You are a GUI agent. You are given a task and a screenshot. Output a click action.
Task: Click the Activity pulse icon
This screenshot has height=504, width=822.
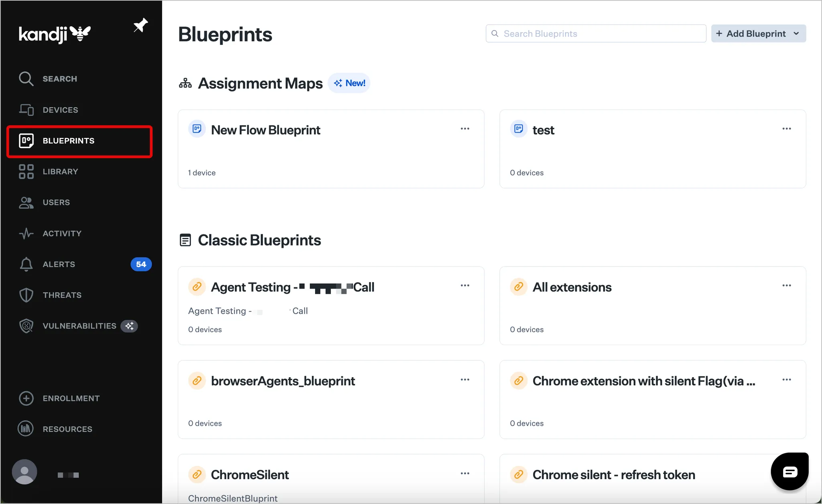tap(26, 233)
